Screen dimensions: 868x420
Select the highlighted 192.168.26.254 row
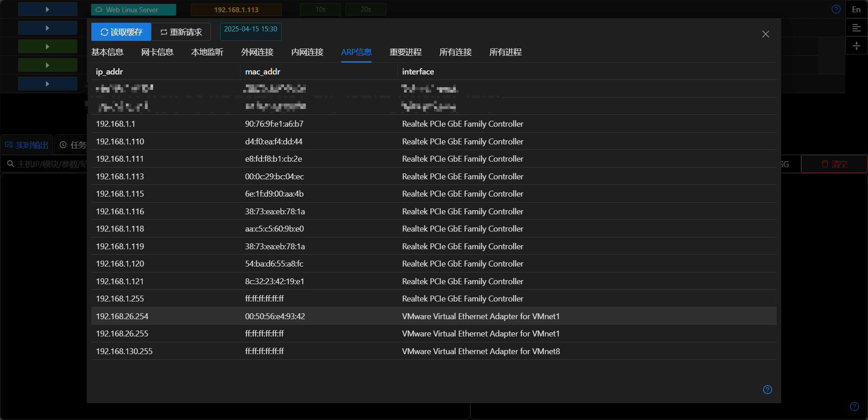434,316
